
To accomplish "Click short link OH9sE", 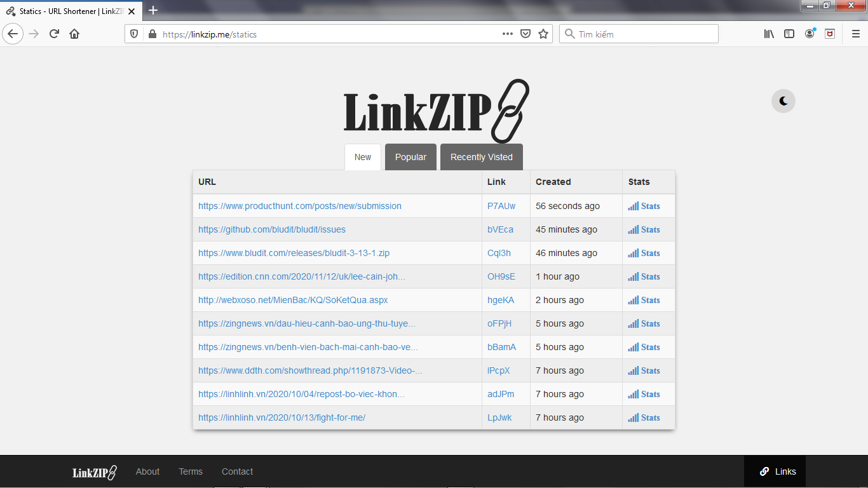I will [x=501, y=276].
